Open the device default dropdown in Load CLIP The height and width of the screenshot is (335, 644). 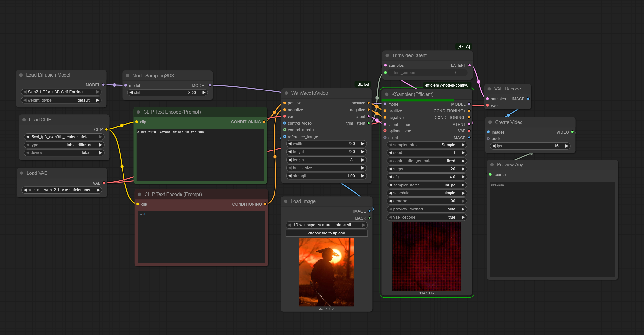point(64,153)
